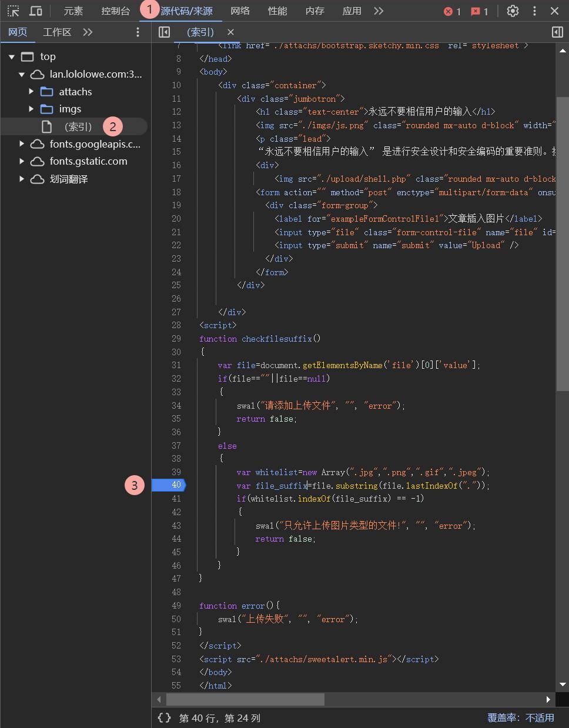The height and width of the screenshot is (728, 569).
Task: Open DevTools settings gear
Action: (513, 11)
